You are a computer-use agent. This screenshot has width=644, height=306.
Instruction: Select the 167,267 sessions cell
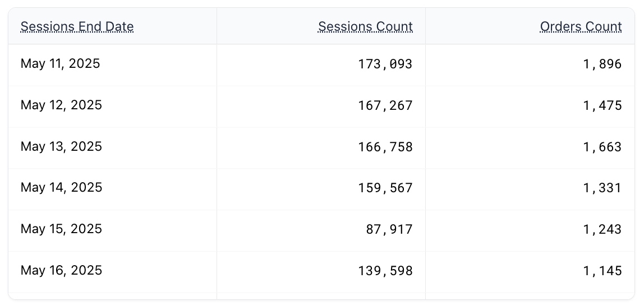385,106
